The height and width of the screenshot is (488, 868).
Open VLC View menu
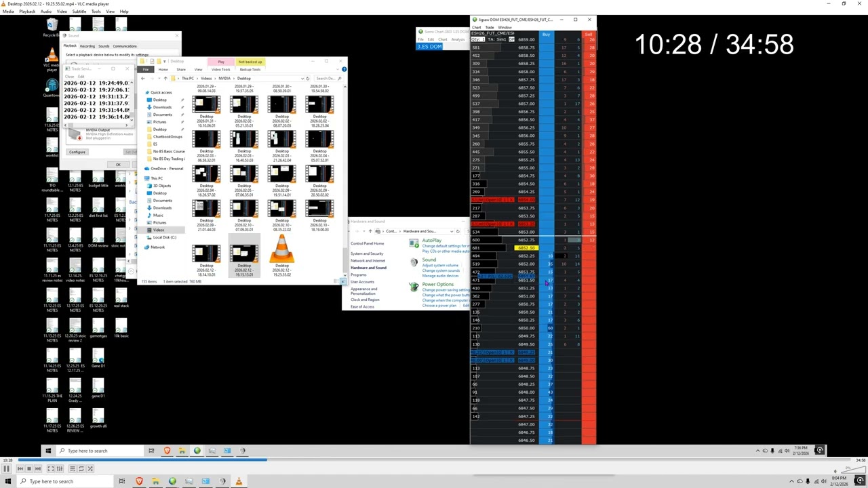point(110,12)
